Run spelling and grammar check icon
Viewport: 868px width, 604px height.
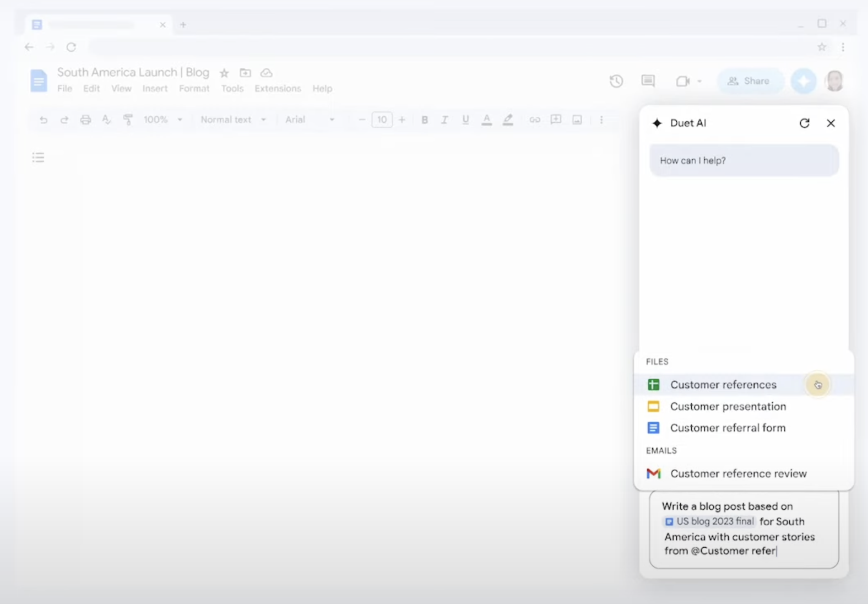click(x=106, y=120)
